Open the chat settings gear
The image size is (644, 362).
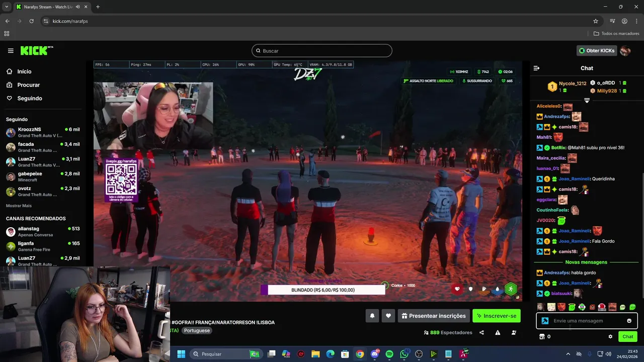tap(610, 336)
